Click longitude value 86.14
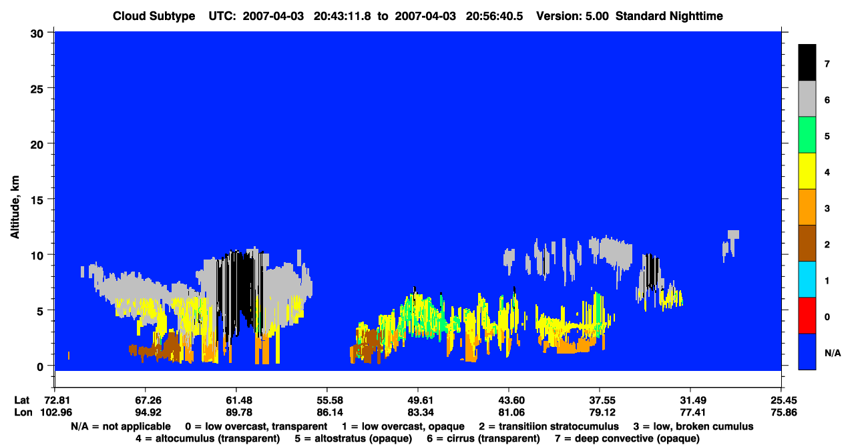This screenshot has height=445, width=868. tap(327, 412)
